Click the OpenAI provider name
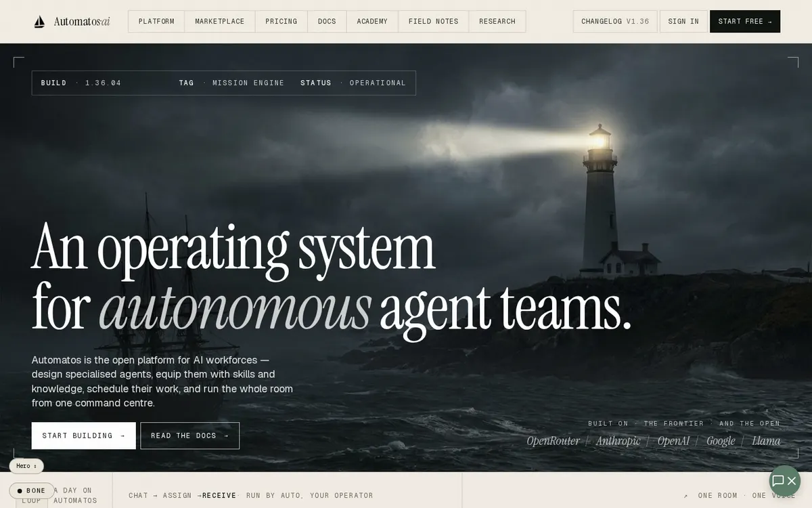Viewport: 812px width, 508px height. tap(673, 441)
